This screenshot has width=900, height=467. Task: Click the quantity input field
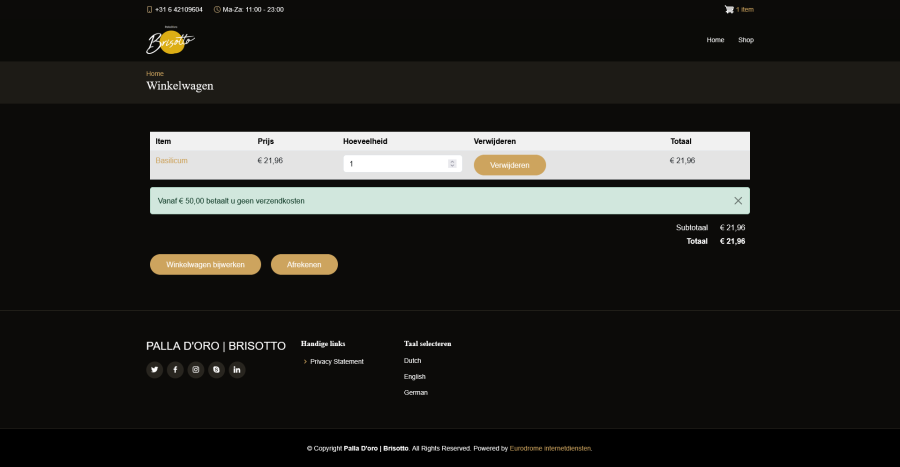(395, 164)
